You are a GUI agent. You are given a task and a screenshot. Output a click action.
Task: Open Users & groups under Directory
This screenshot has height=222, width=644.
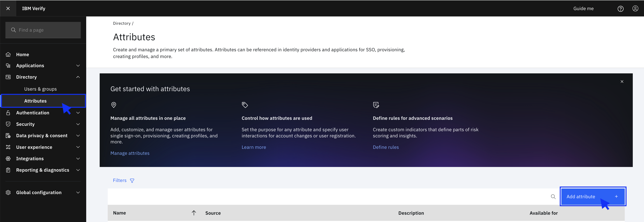(41, 89)
